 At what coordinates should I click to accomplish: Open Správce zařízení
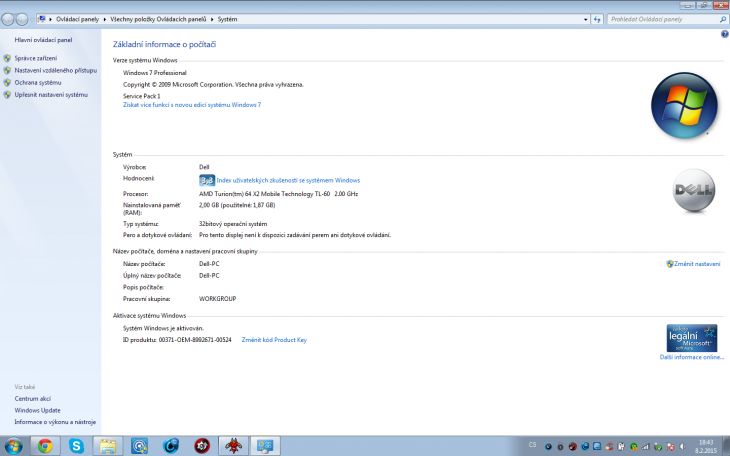(36, 58)
